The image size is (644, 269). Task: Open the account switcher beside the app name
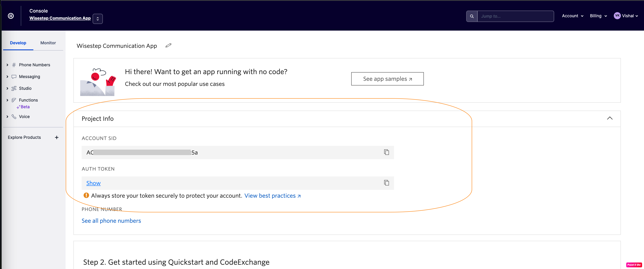pyautogui.click(x=98, y=19)
